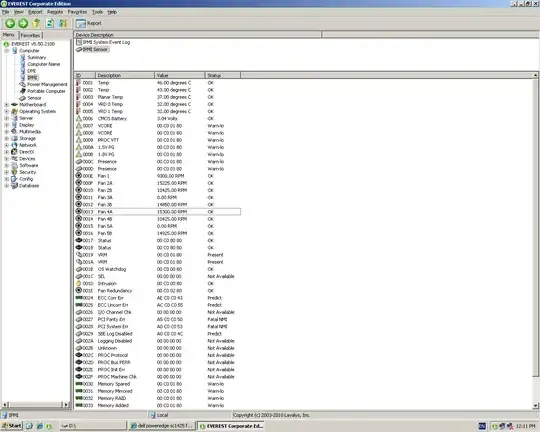540x432 pixels.
Task: Expand the Storage tree node
Action: point(7,138)
